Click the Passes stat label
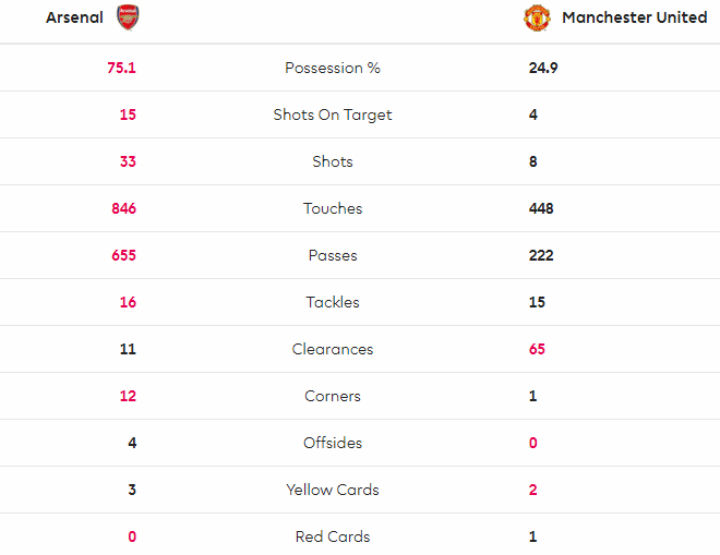 pyautogui.click(x=332, y=256)
